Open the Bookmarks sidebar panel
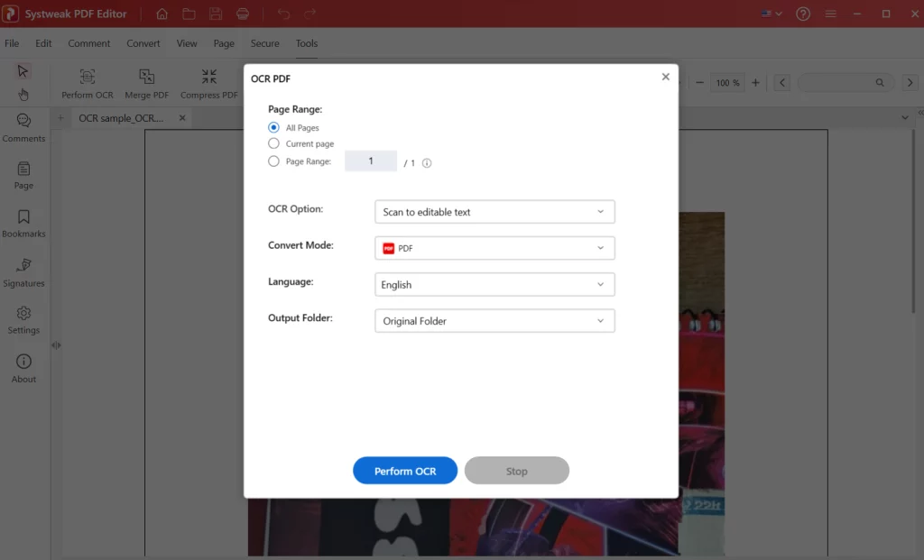 pyautogui.click(x=23, y=224)
